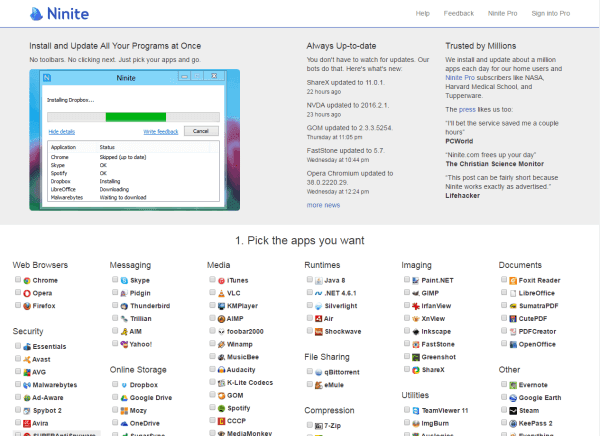
Task: Click the Ninite installer screenshot image
Action: point(135,140)
